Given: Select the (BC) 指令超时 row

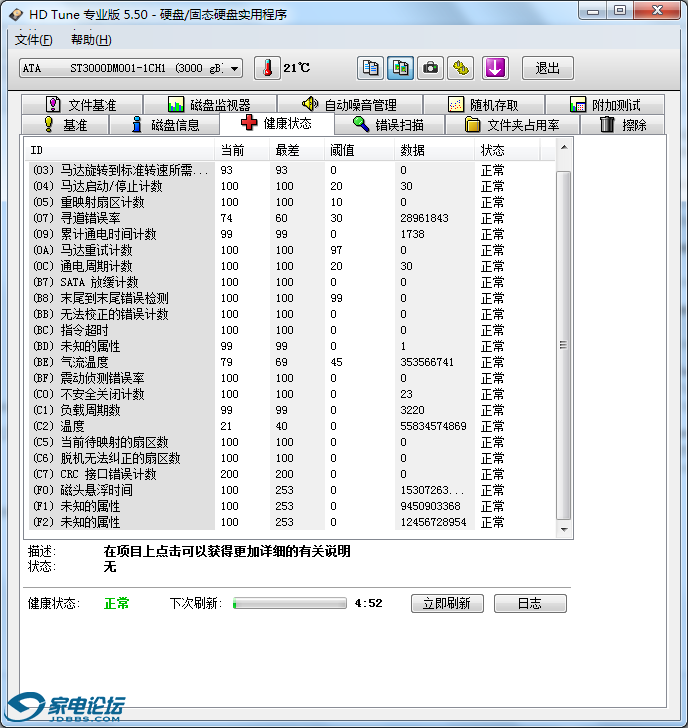Looking at the screenshot, I should pos(290,330).
